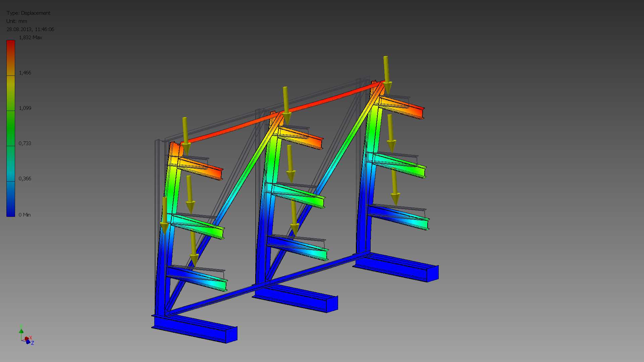Viewport: 644px width, 362px height.
Task: Click the '0,733' legend value
Action: 25,143
